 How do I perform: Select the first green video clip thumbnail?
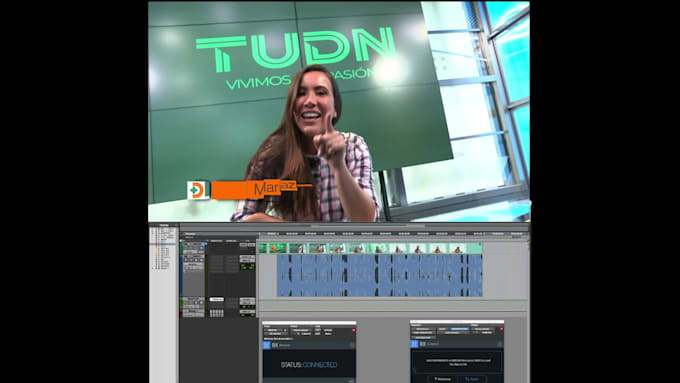tap(263, 248)
